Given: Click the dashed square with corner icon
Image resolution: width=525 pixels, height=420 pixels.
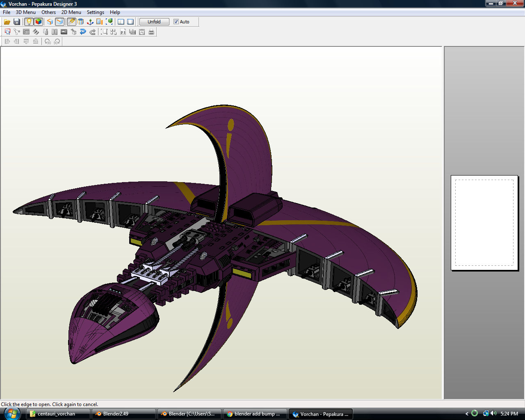Looking at the screenshot, I should pos(104,32).
